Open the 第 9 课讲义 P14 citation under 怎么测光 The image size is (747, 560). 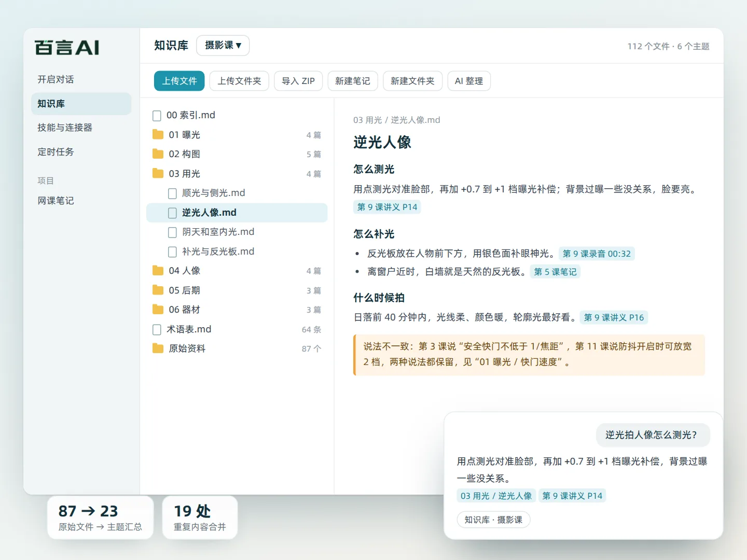click(387, 207)
